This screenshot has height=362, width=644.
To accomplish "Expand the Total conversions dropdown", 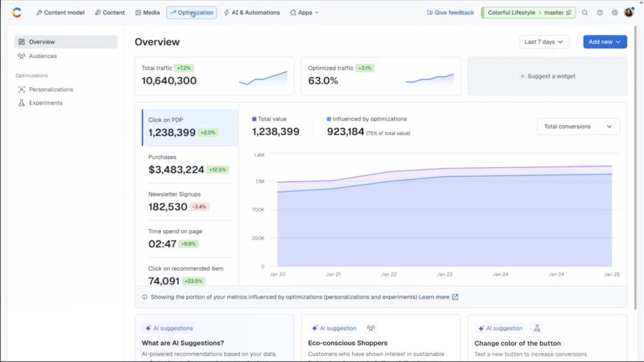I will point(578,126).
